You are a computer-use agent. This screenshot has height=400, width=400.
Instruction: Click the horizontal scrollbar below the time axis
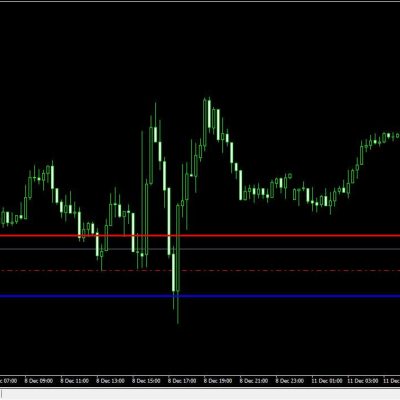tap(200, 394)
